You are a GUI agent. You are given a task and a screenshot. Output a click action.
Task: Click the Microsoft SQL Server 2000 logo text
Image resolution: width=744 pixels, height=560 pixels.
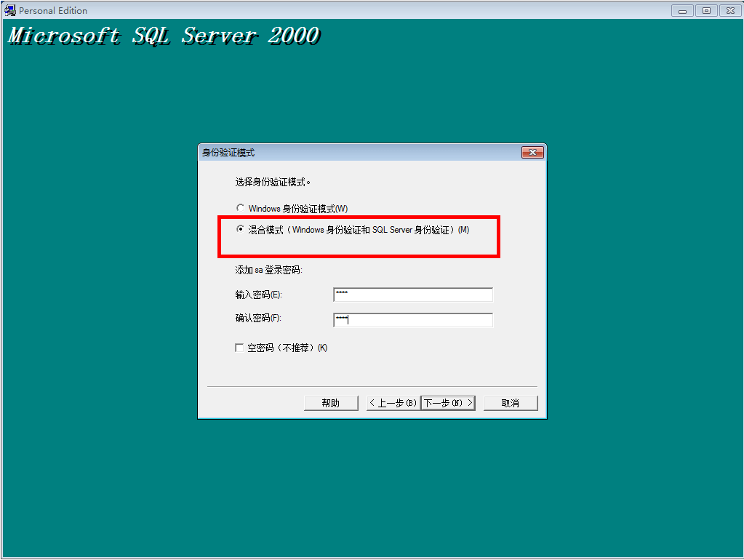click(x=164, y=36)
